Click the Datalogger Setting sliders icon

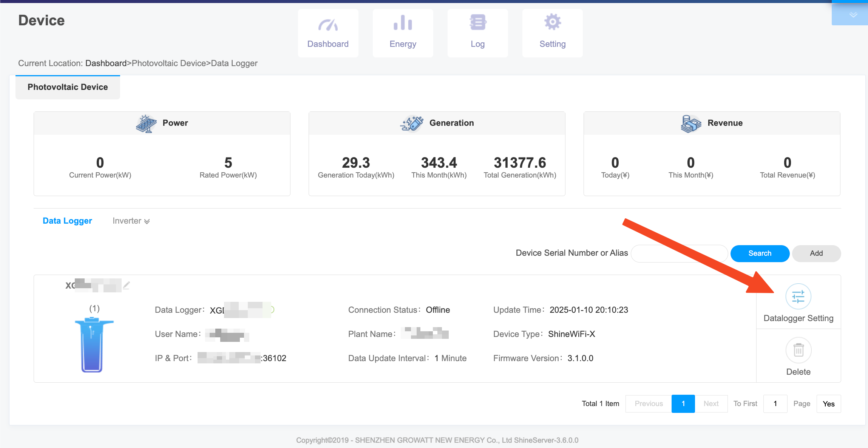(x=798, y=297)
